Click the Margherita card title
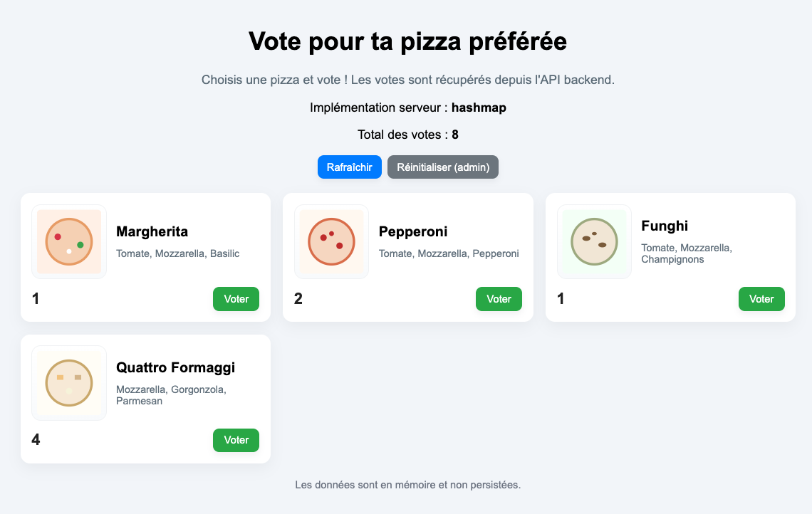Image resolution: width=812 pixels, height=514 pixels. pos(152,231)
